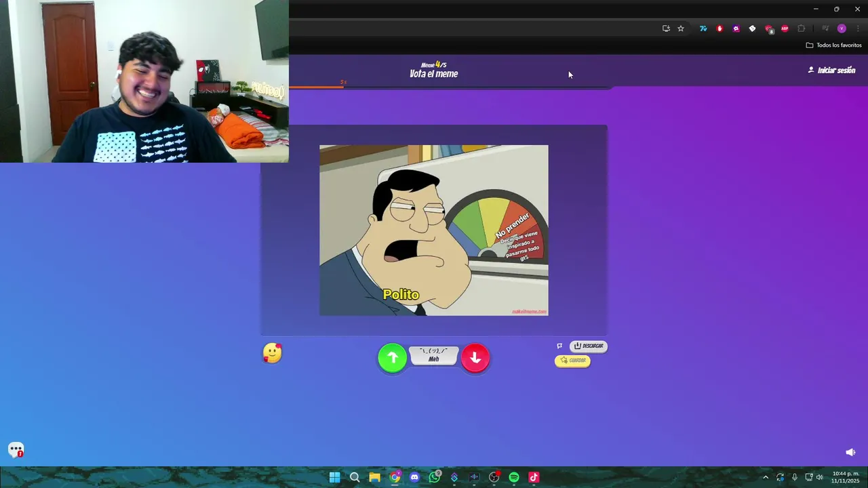Click Iniciar sesión link

[831, 70]
